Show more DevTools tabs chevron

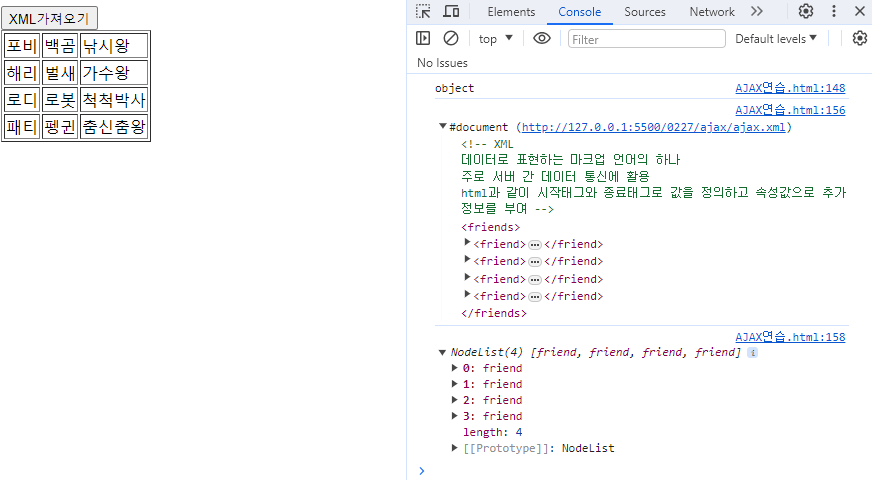[756, 11]
